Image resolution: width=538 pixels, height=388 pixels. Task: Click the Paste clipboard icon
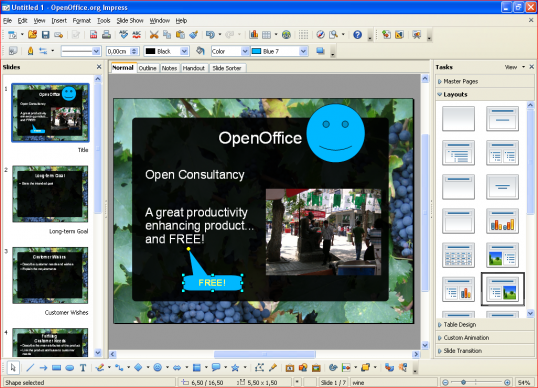click(x=180, y=34)
